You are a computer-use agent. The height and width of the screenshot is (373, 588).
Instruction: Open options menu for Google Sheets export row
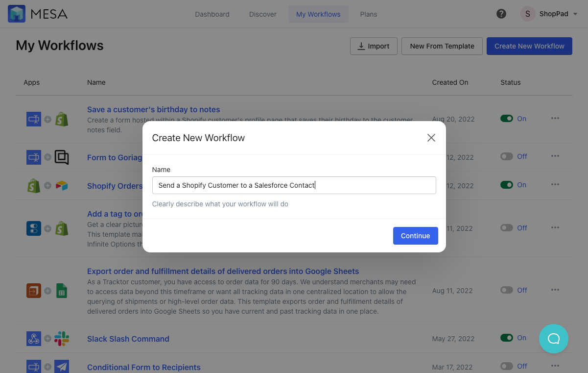[x=555, y=290]
